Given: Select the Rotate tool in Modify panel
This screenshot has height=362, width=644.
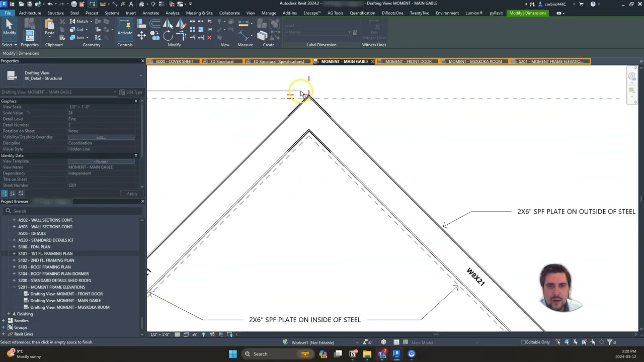Looking at the screenshot, I should point(168,35).
